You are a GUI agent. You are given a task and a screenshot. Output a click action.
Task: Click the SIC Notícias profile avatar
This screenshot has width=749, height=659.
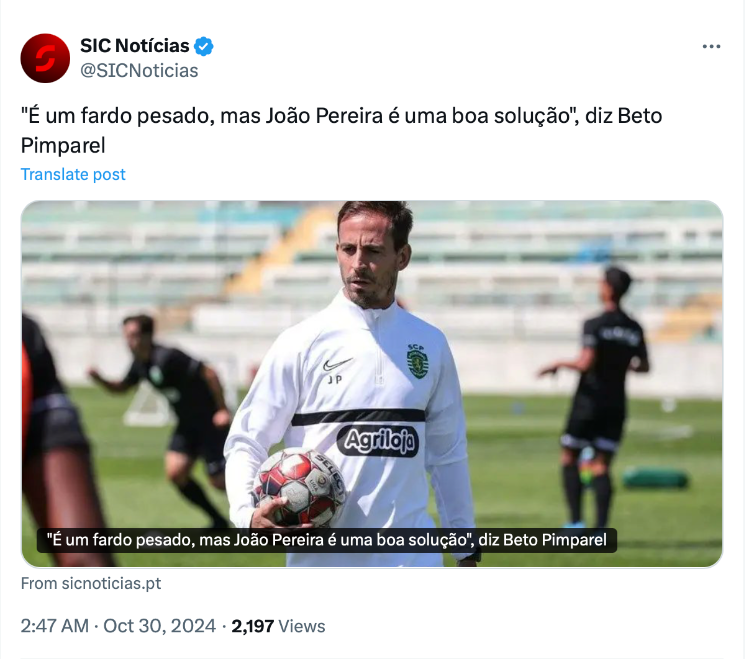pyautogui.click(x=45, y=58)
